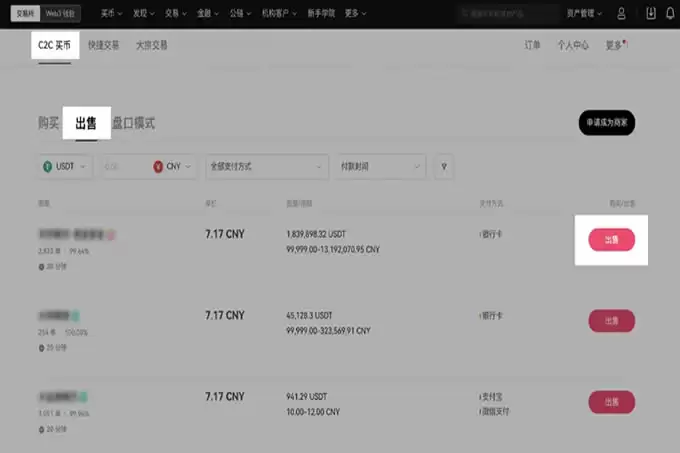The image size is (680, 453).
Task: Click the download app icon in header
Action: (x=651, y=13)
